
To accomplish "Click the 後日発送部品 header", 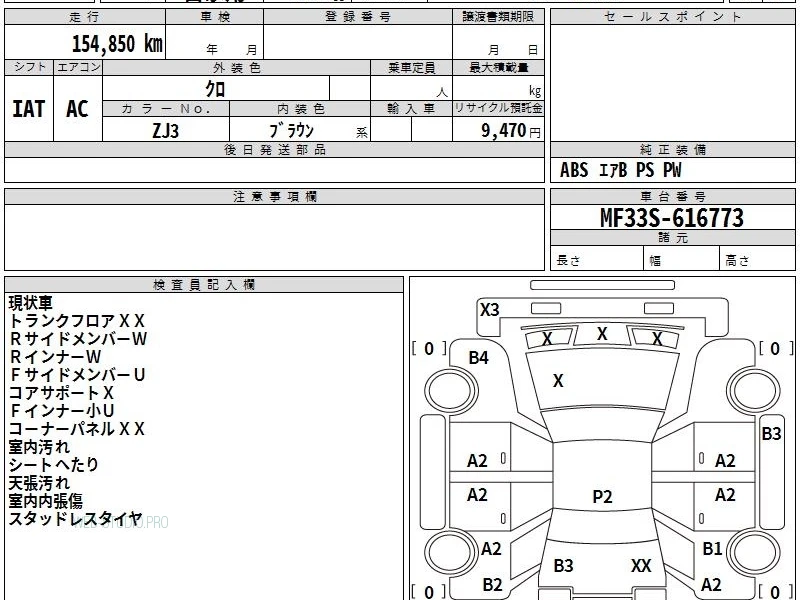I will coord(274,149).
